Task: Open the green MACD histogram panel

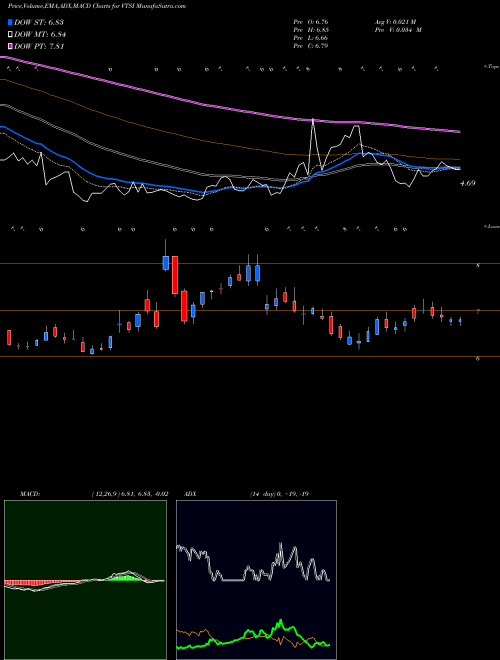Action: pyautogui.click(x=85, y=580)
